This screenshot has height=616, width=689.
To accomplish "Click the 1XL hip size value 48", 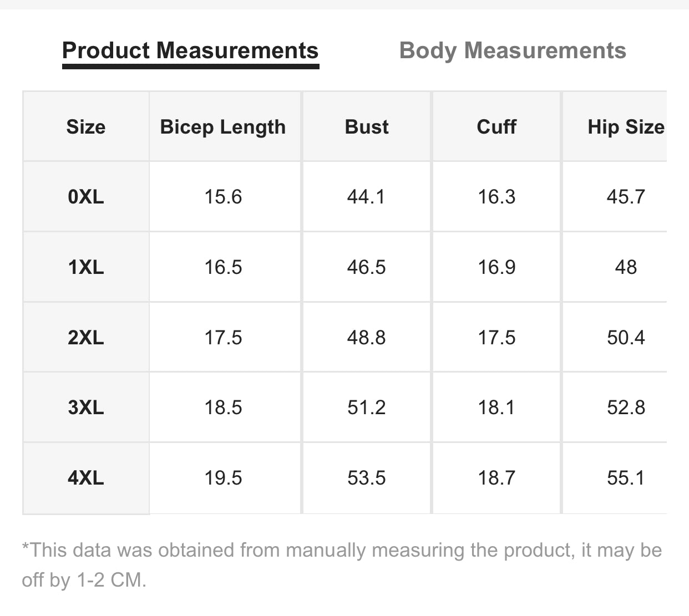I will tap(626, 267).
